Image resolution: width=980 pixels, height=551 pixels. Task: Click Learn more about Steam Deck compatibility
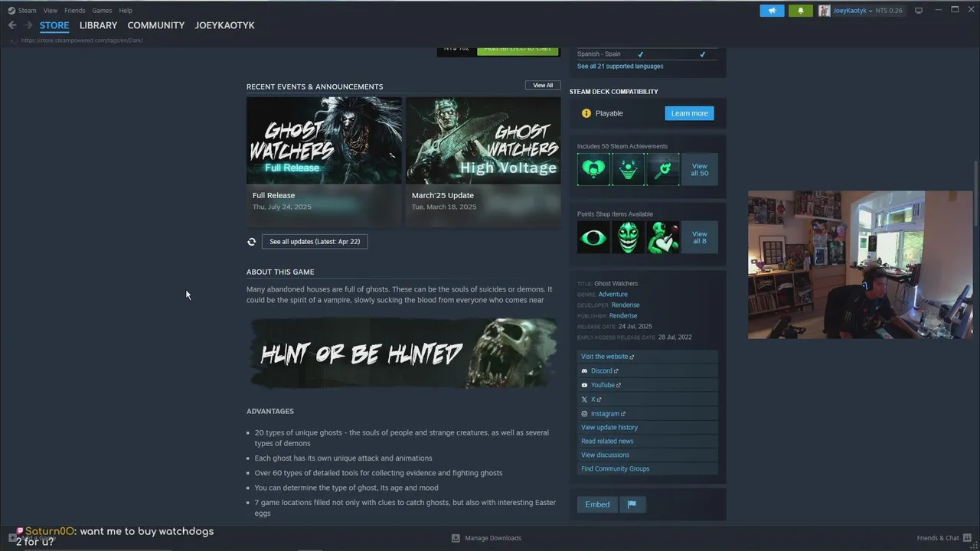[x=689, y=113]
